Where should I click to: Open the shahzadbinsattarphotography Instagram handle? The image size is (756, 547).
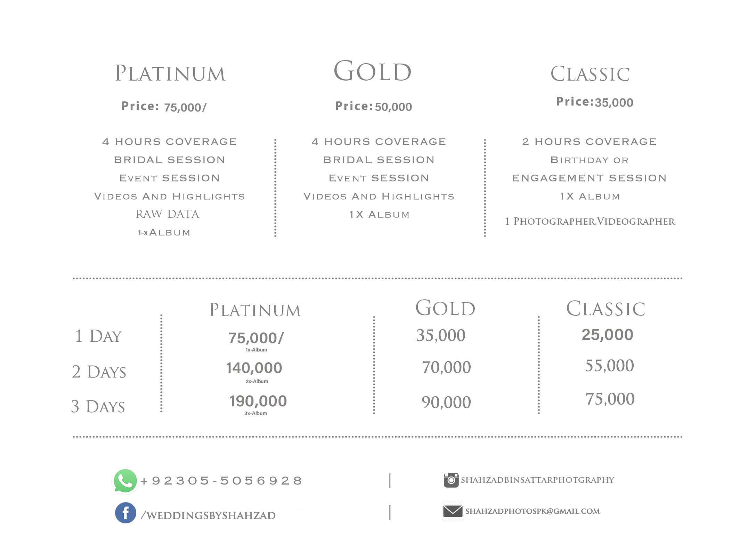(537, 480)
